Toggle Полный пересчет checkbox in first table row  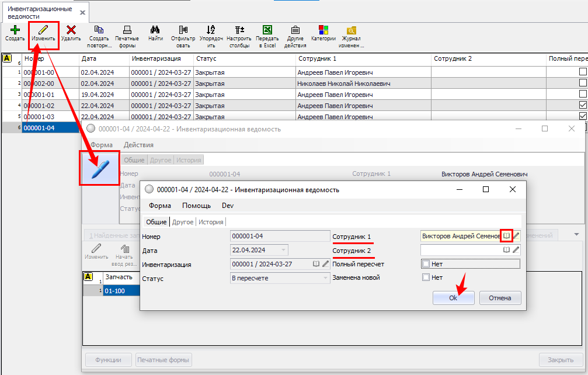click(x=582, y=72)
